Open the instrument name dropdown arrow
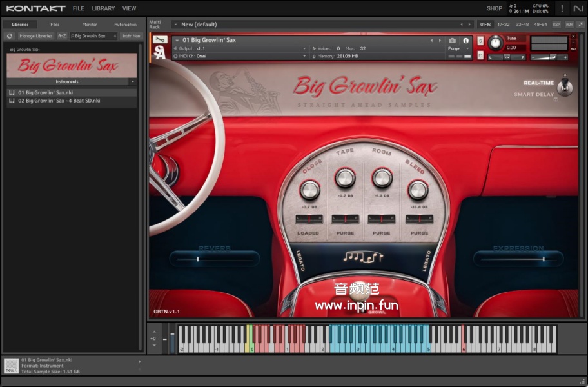The image size is (588, 387). coord(177,40)
